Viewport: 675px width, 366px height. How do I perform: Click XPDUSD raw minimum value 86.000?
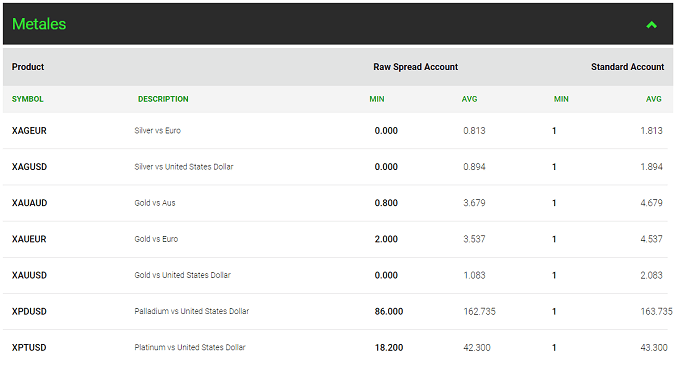click(x=389, y=311)
